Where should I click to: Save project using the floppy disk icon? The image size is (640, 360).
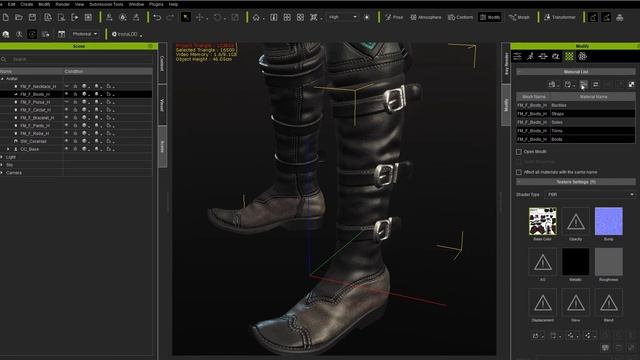click(32, 17)
